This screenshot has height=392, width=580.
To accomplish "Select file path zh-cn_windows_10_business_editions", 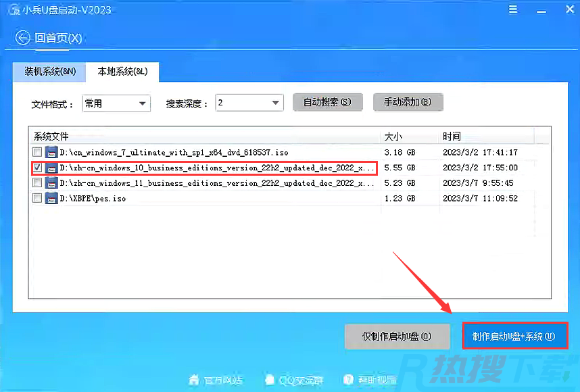I will point(217,168).
